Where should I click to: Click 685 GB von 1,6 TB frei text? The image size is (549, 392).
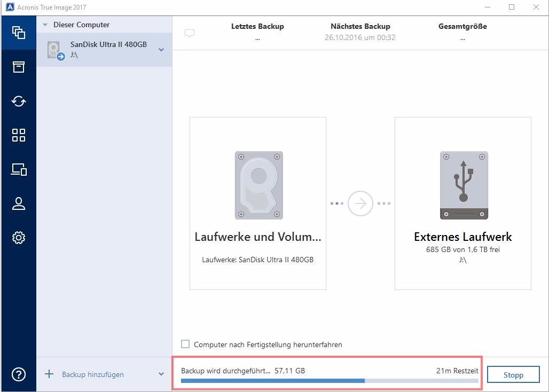tap(463, 249)
